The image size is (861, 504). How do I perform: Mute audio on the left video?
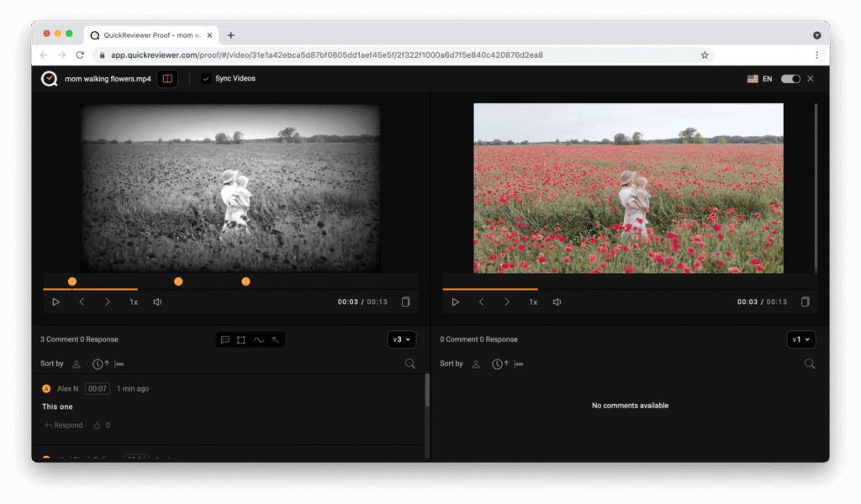[x=157, y=302]
